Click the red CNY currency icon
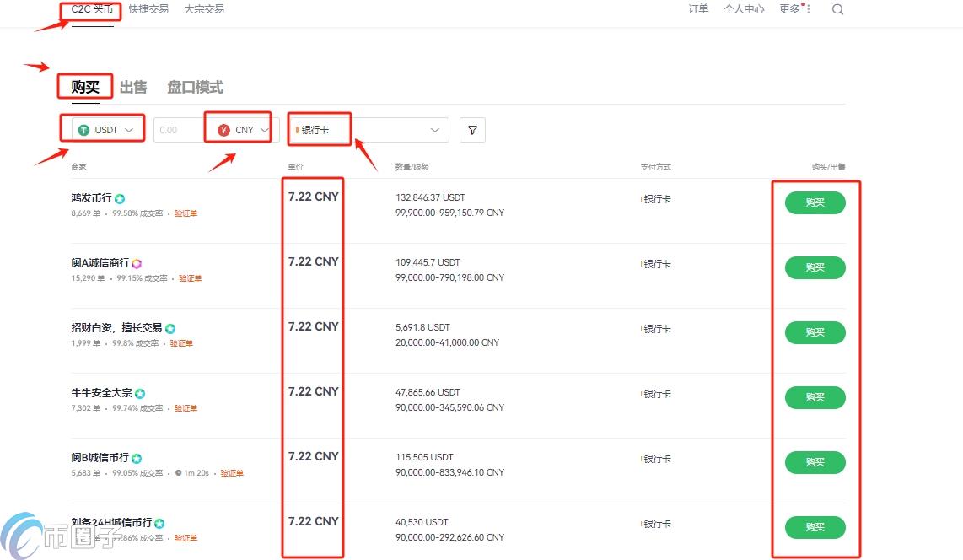The height and width of the screenshot is (560, 963). (x=223, y=130)
